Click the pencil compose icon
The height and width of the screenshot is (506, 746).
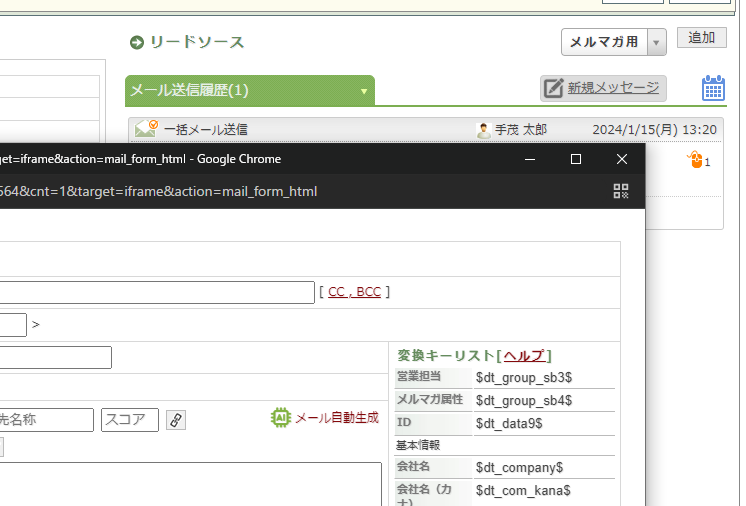553,88
